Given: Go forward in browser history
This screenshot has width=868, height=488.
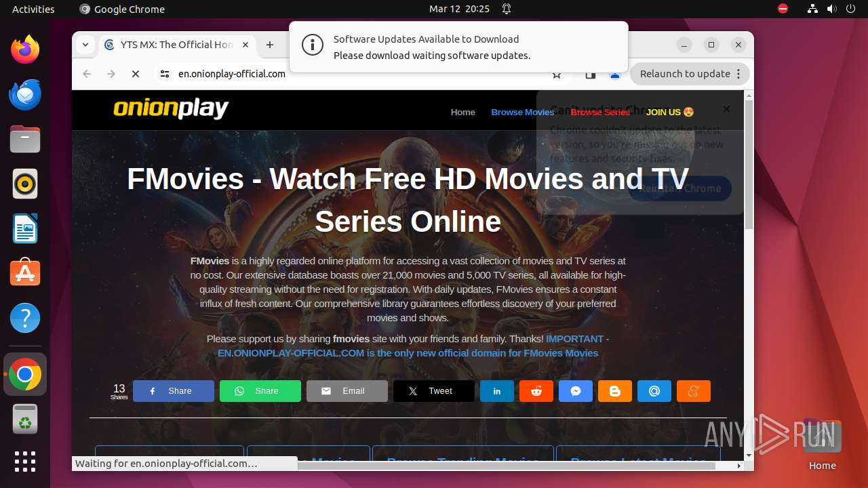Looking at the screenshot, I should point(111,74).
